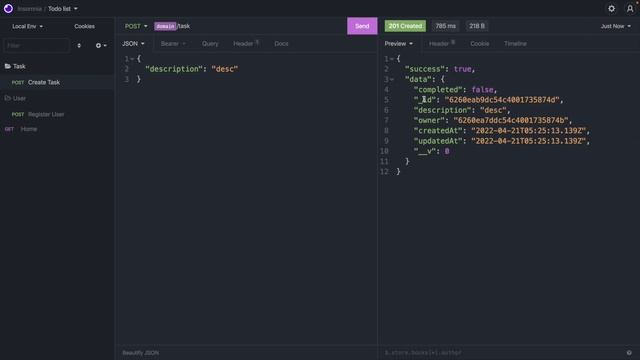This screenshot has height=360, width=640.
Task: Focus the sidebar Filter field
Action: [x=36, y=45]
